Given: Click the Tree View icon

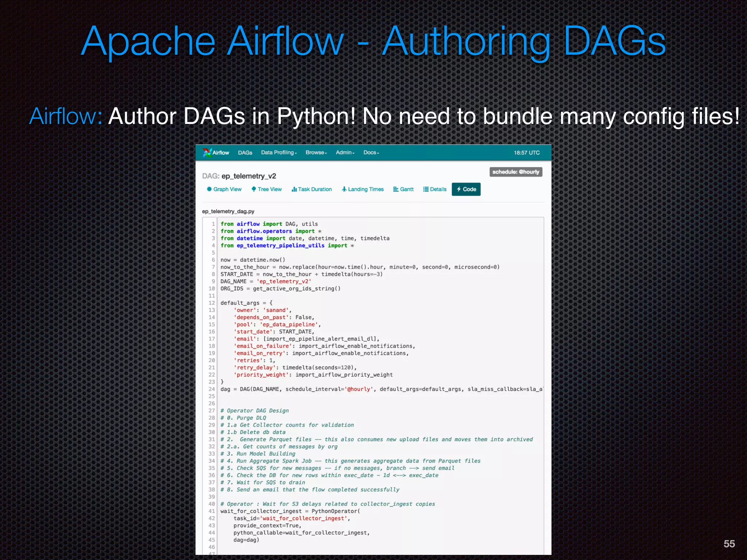Looking at the screenshot, I should [x=254, y=189].
